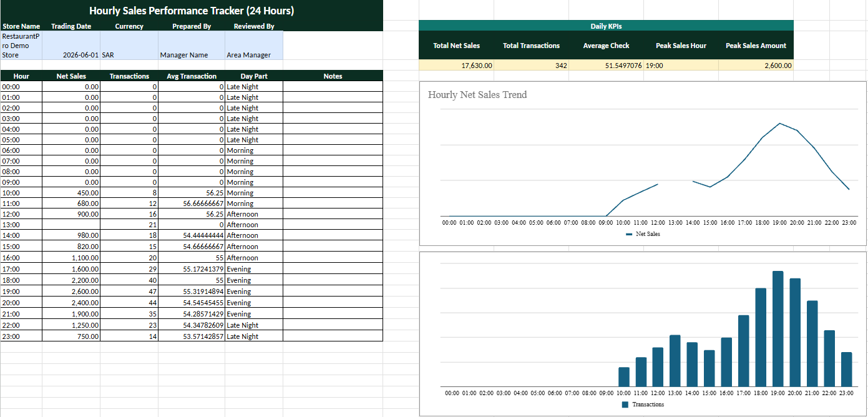This screenshot has height=417, width=868.
Task: Click the Total Transactions KPI header
Action: [x=531, y=46]
